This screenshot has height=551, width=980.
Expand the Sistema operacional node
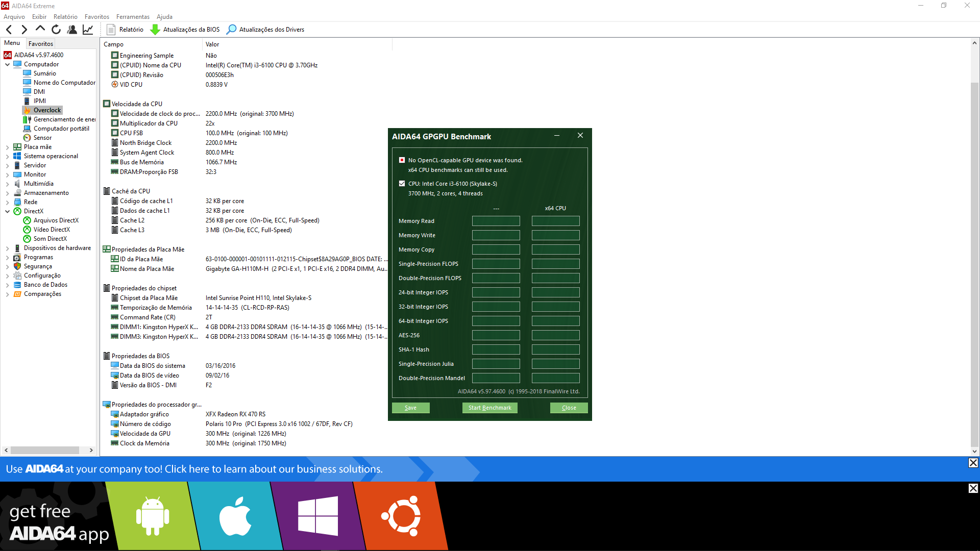point(8,156)
